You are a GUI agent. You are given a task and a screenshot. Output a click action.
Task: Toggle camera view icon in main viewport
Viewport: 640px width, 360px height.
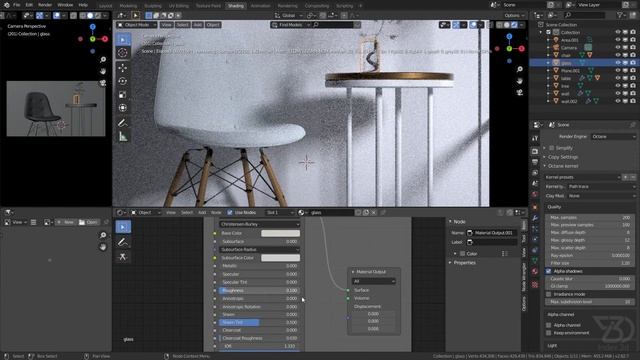pyautogui.click(x=520, y=93)
